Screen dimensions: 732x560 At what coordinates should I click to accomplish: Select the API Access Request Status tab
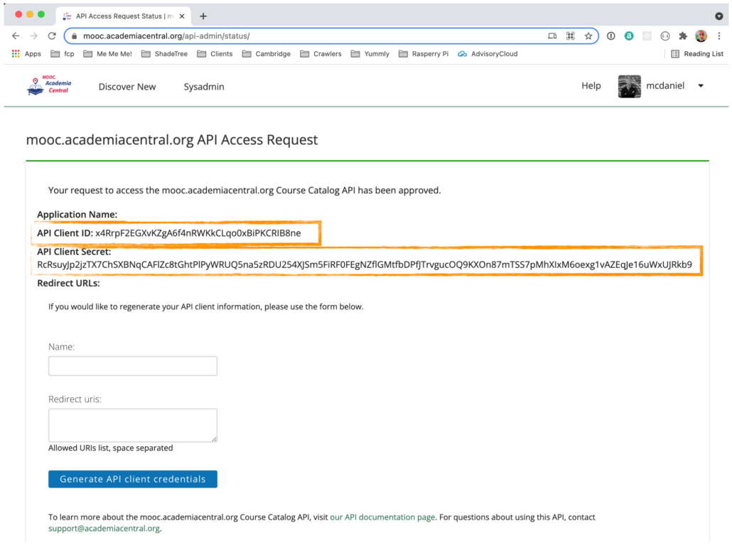point(124,16)
